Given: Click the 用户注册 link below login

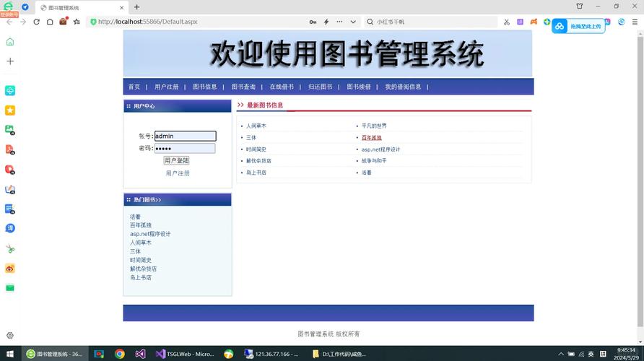Looking at the screenshot, I should click(178, 173).
